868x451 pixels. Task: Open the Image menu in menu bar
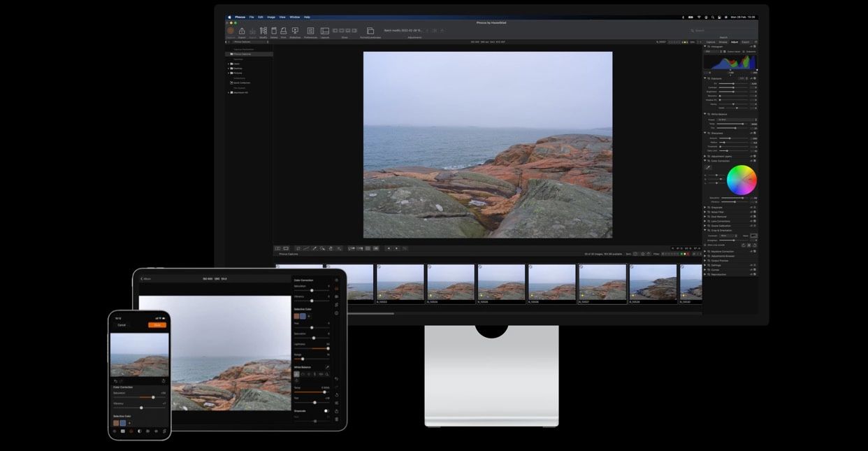(x=270, y=17)
